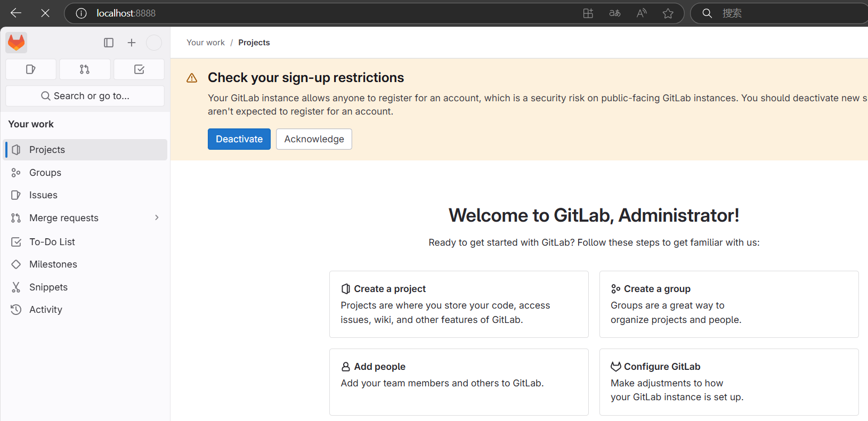The width and height of the screenshot is (868, 421).
Task: Click the browser back arrow
Action: [x=16, y=13]
